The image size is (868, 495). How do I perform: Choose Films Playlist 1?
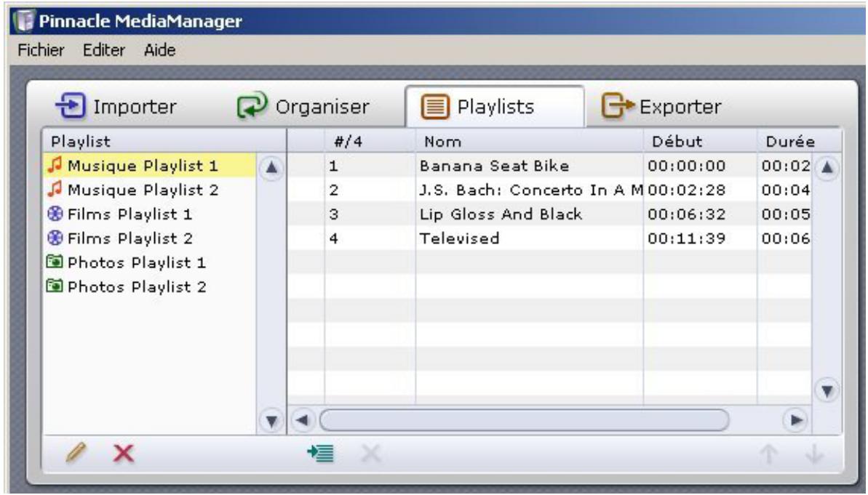(149, 214)
